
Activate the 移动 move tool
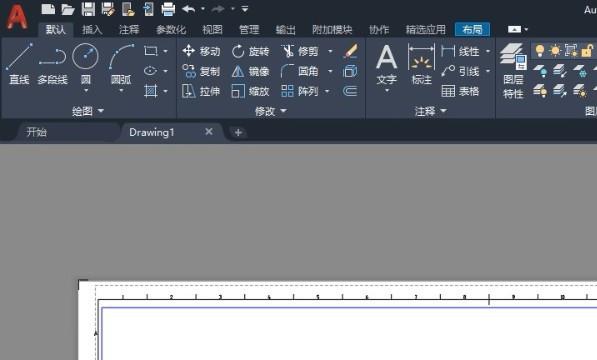(201, 51)
